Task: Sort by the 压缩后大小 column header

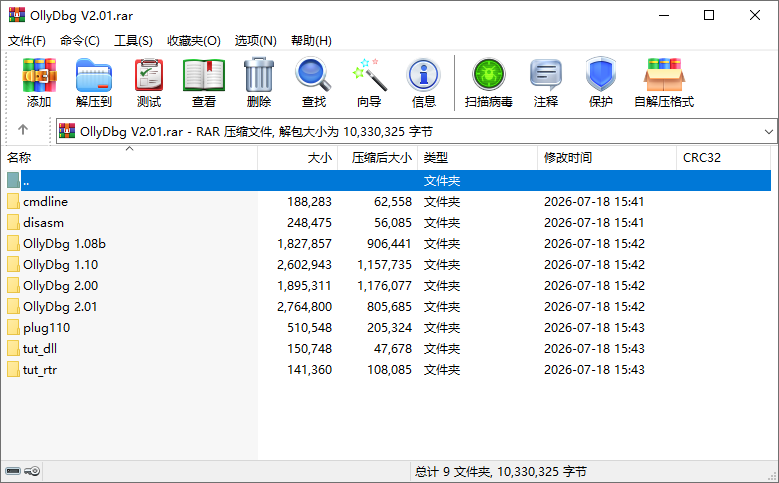Action: coord(378,158)
